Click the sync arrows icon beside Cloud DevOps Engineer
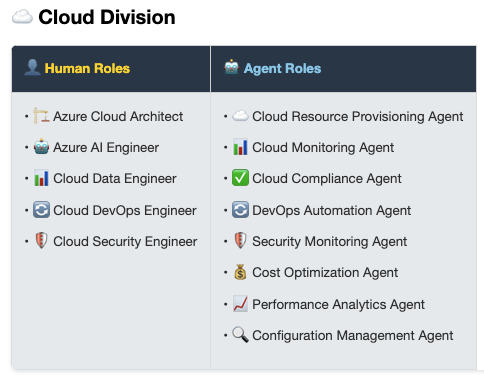484x381 pixels. click(x=41, y=210)
